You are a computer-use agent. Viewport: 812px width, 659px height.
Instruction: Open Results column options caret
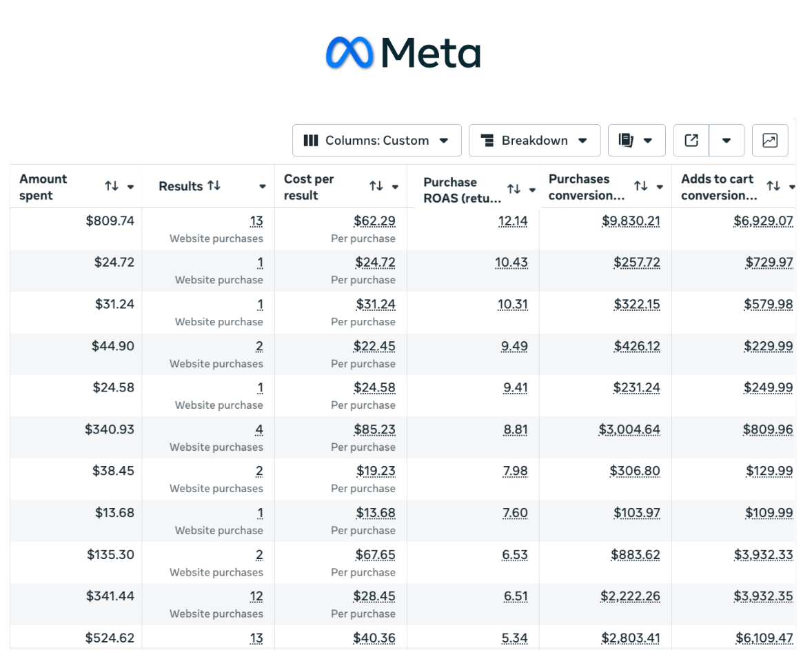pyautogui.click(x=263, y=187)
